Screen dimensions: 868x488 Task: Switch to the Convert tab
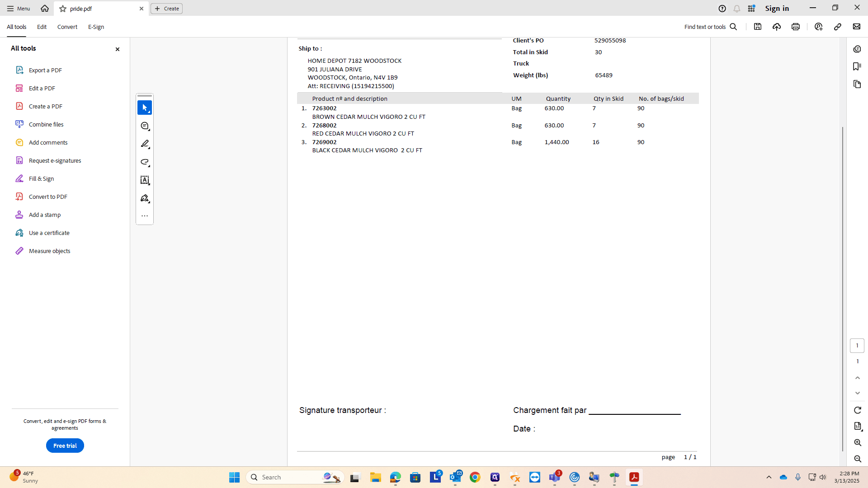point(67,27)
